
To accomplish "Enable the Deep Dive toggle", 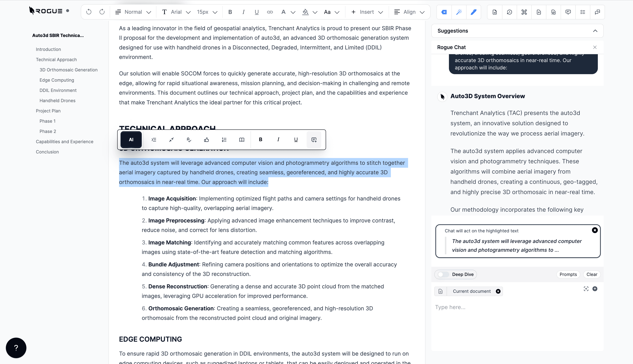I will click(443, 274).
